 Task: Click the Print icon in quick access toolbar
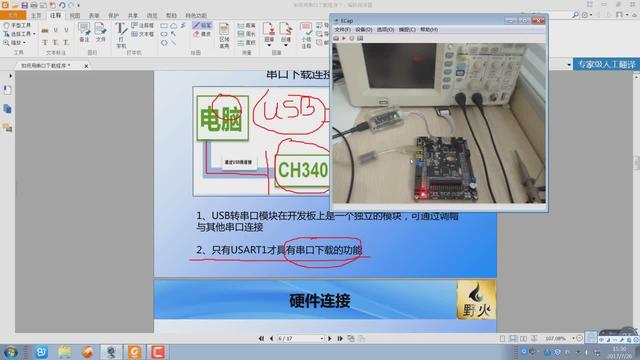pyautogui.click(x=34, y=5)
